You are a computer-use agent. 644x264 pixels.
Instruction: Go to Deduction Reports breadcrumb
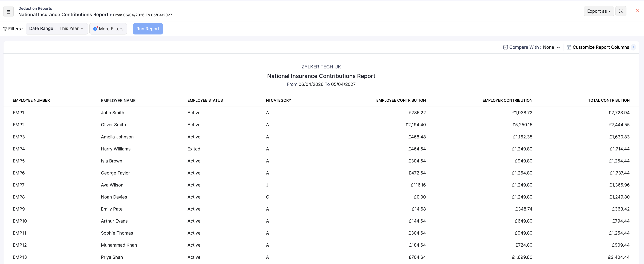point(35,8)
